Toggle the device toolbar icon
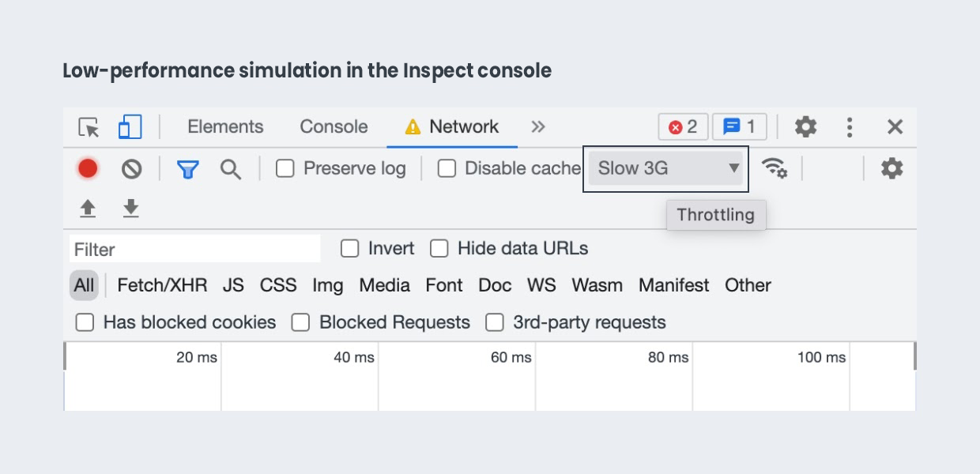 (130, 127)
